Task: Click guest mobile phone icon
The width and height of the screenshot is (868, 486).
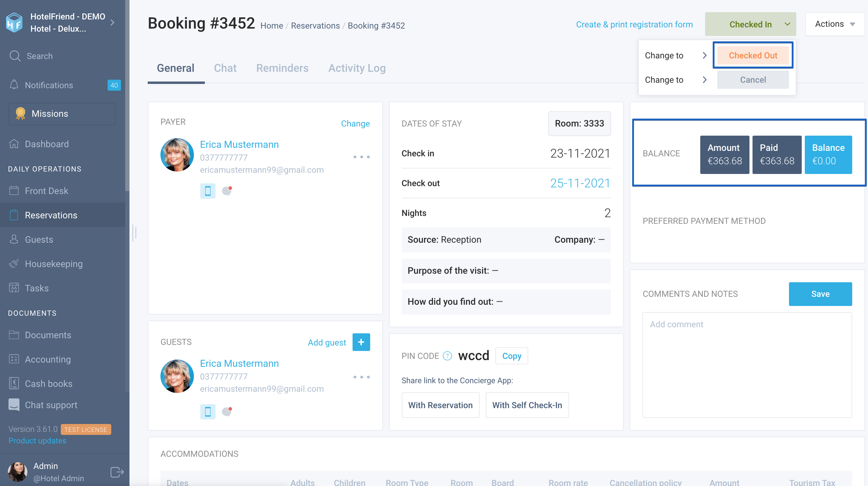Action: (208, 411)
